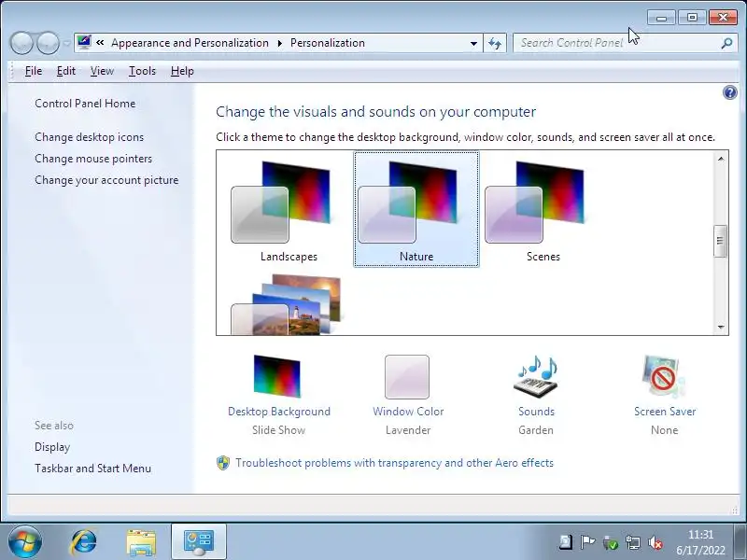Click the Sounds text link
Image resolution: width=747 pixels, height=560 pixels.
click(x=536, y=412)
